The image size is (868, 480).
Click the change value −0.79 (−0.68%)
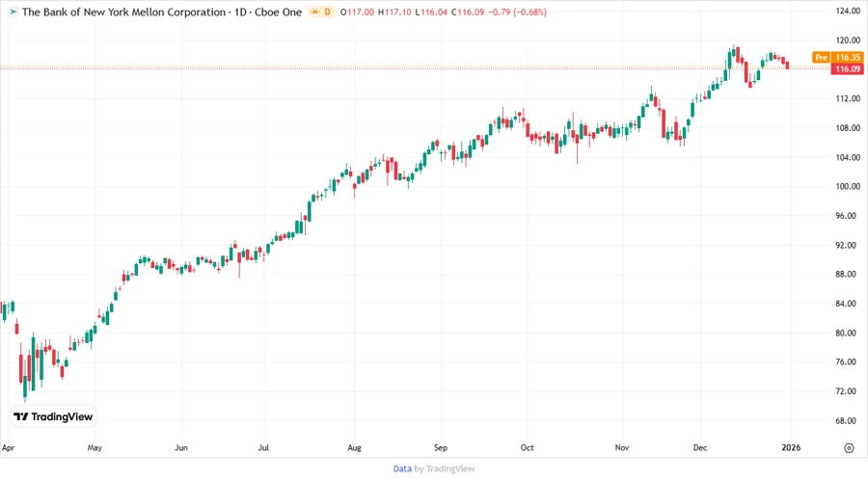[x=518, y=12]
